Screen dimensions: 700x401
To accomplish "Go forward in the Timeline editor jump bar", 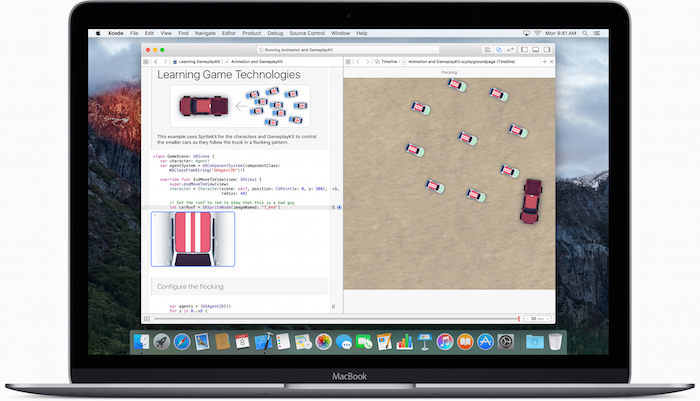I will point(367,62).
